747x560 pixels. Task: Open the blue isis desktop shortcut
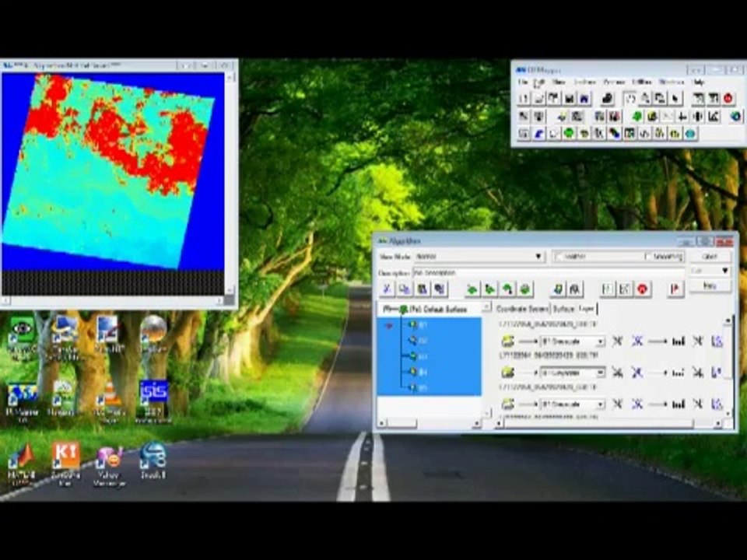click(x=153, y=400)
